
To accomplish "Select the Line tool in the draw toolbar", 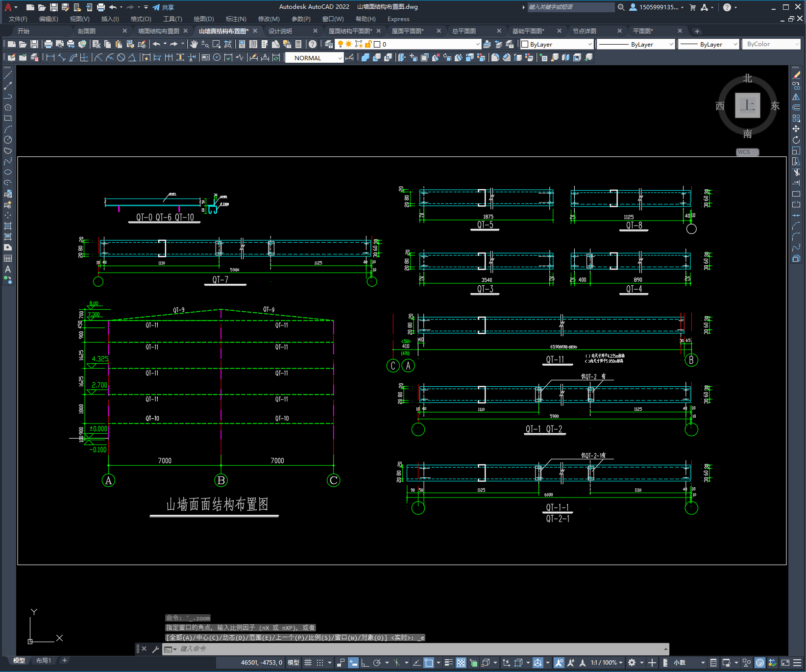I will coord(8,75).
